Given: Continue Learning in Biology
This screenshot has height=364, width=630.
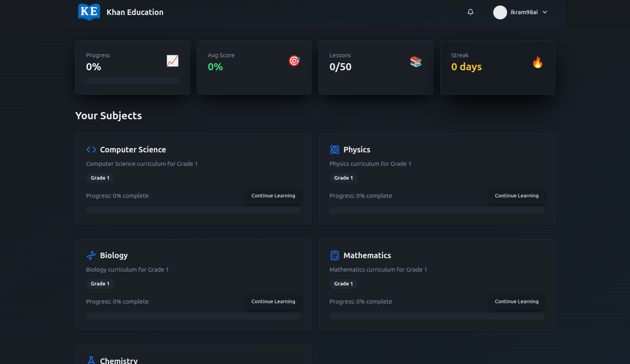Looking at the screenshot, I should pyautogui.click(x=274, y=302).
